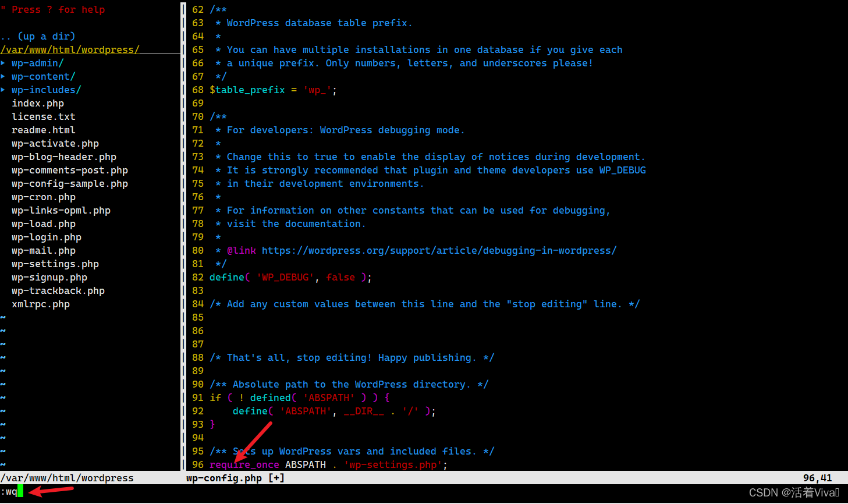848x504 pixels.
Task: Open wp-trackback.php in the file tree
Action: click(x=58, y=290)
